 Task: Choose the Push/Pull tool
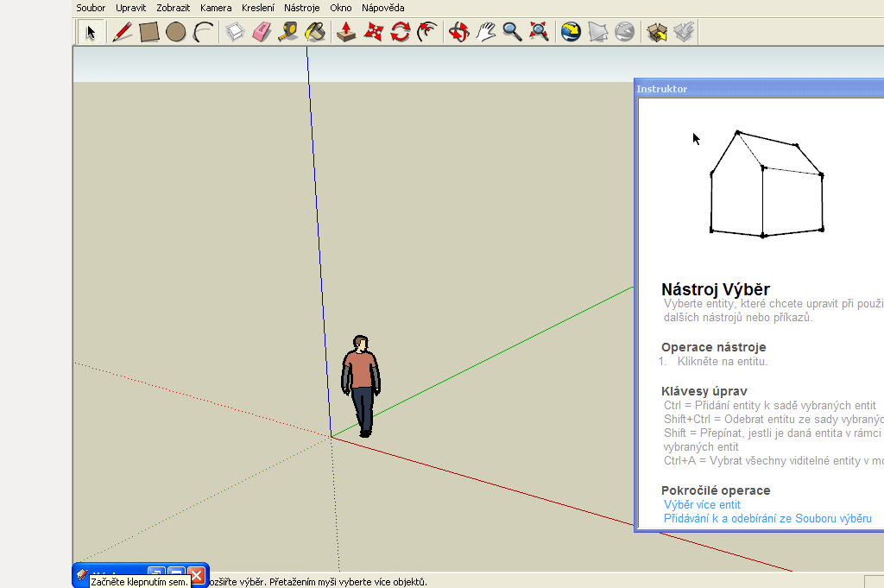346,32
